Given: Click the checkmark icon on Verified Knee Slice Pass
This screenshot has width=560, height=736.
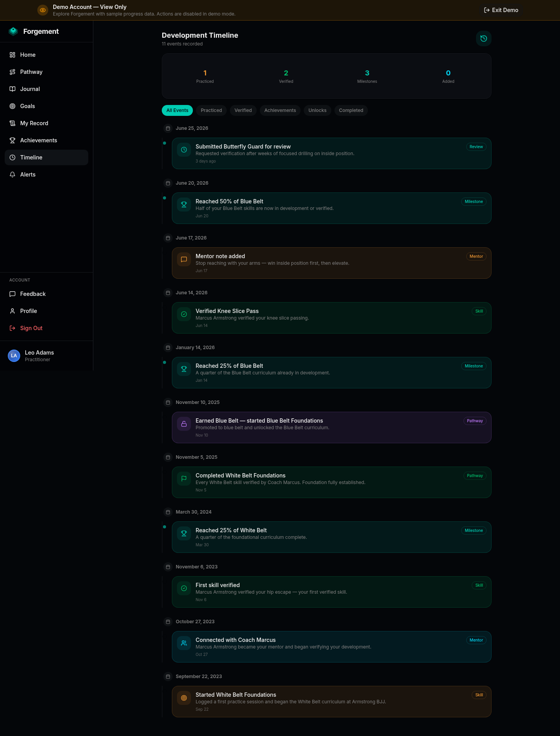Looking at the screenshot, I should point(184,314).
